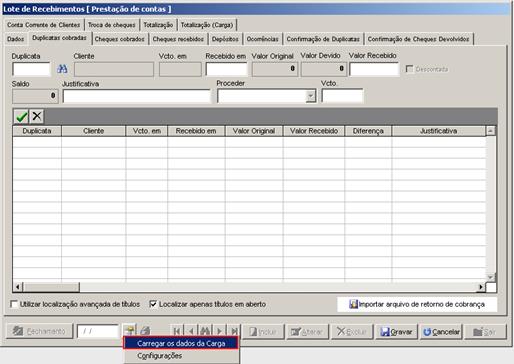Click the Valor Recebido column header in grid

[x=314, y=131]
